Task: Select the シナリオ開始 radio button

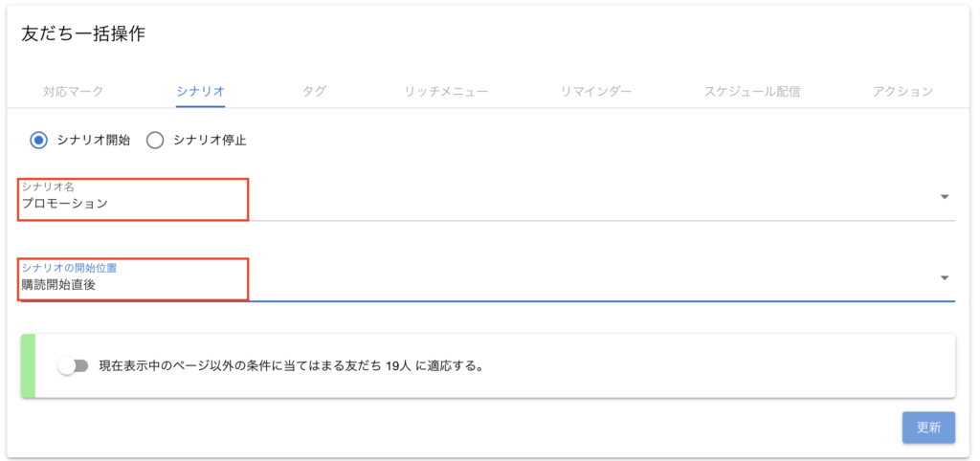Action: [x=39, y=141]
